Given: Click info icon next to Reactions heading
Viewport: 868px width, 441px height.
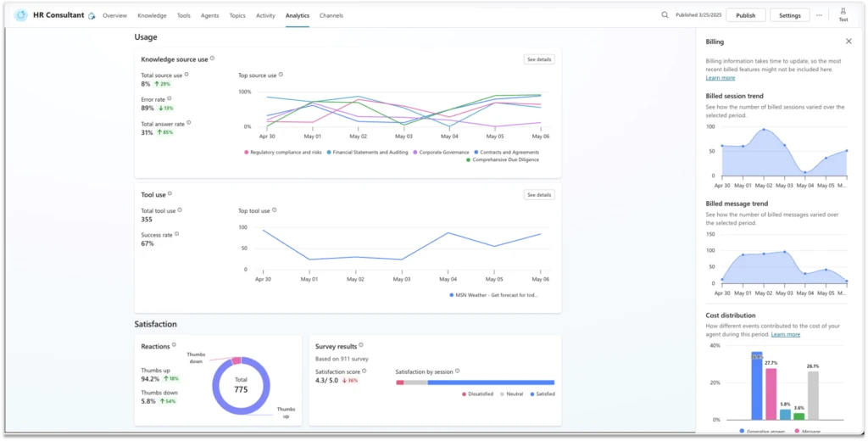Looking at the screenshot, I should pyautogui.click(x=175, y=345).
